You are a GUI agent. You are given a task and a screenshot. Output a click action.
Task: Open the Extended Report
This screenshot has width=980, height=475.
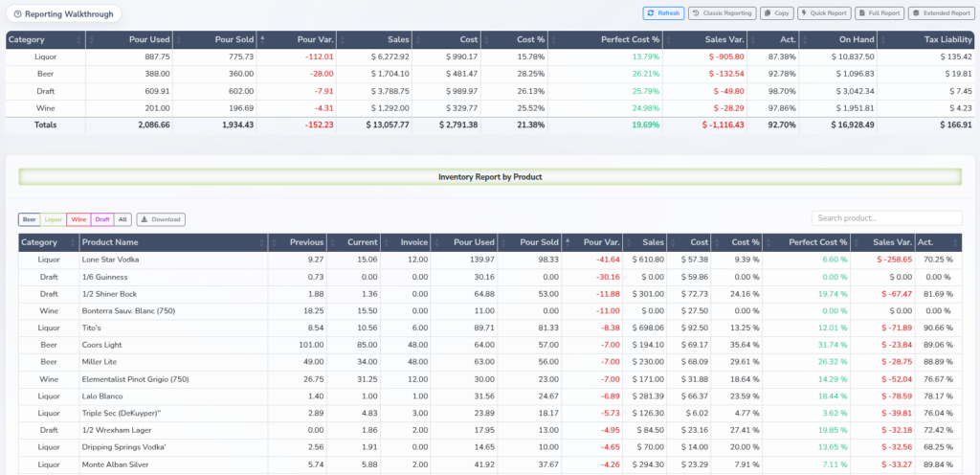[x=942, y=13]
